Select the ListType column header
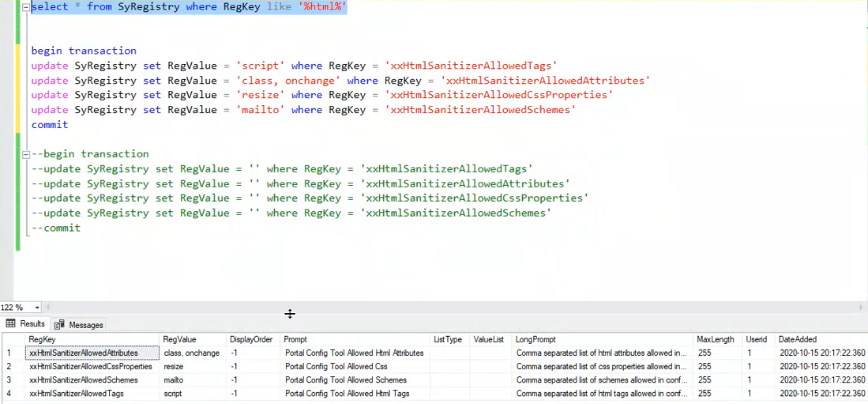The image size is (868, 404). point(450,339)
